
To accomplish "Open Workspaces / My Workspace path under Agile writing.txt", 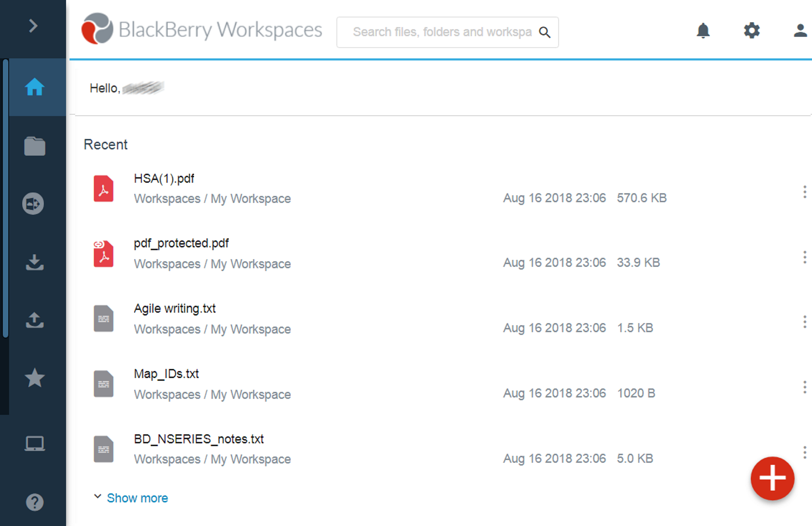I will click(212, 329).
